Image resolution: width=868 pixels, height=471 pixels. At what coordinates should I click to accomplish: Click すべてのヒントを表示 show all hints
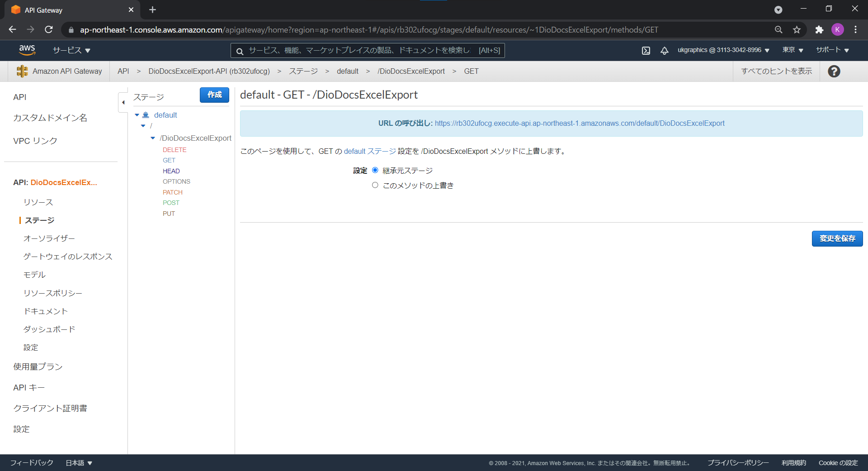coord(776,71)
